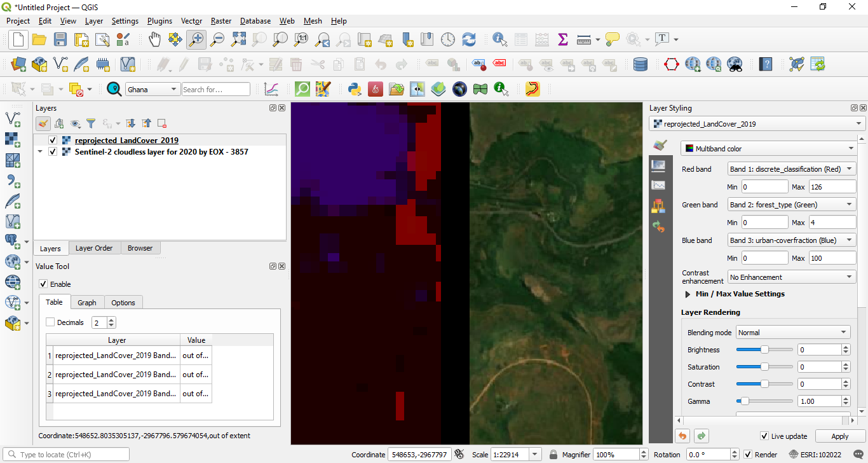Open the layer selector dropdown in Layer Styling
Image resolution: width=868 pixels, height=463 pixels.
pos(757,124)
